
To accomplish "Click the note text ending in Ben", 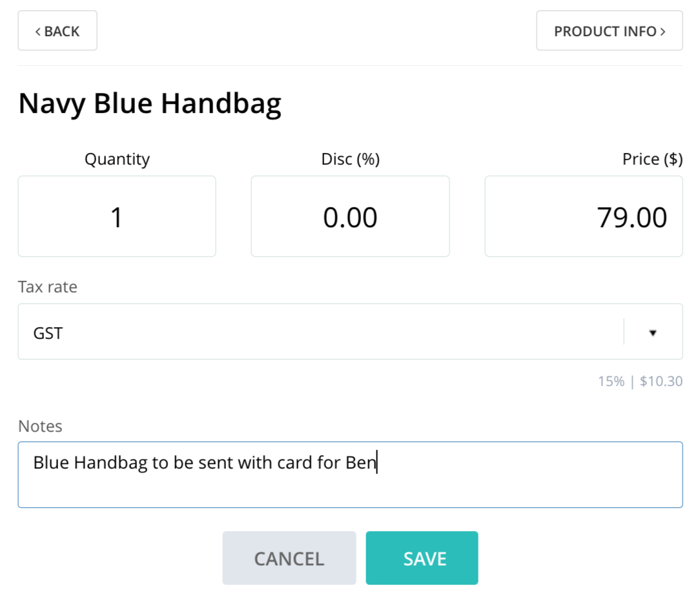I will click(x=205, y=463).
